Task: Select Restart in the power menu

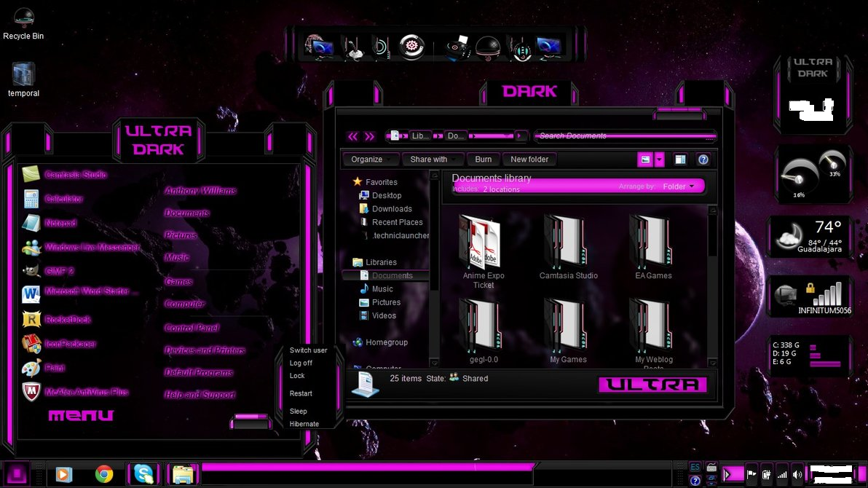Action: [301, 393]
